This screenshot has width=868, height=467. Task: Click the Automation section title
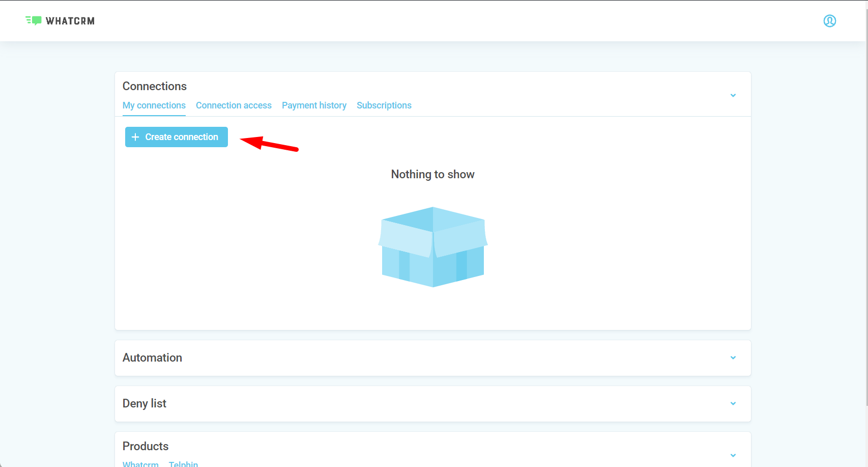pyautogui.click(x=152, y=358)
